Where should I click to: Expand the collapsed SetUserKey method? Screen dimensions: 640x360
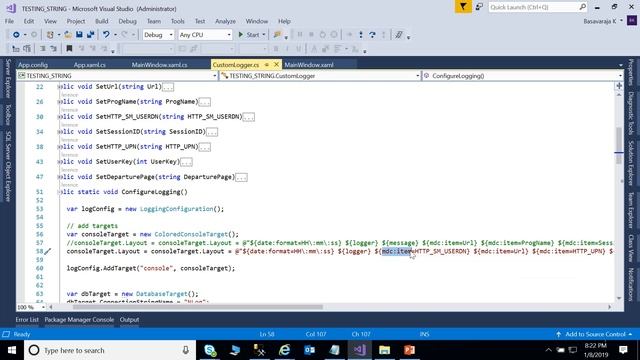click(x=59, y=162)
